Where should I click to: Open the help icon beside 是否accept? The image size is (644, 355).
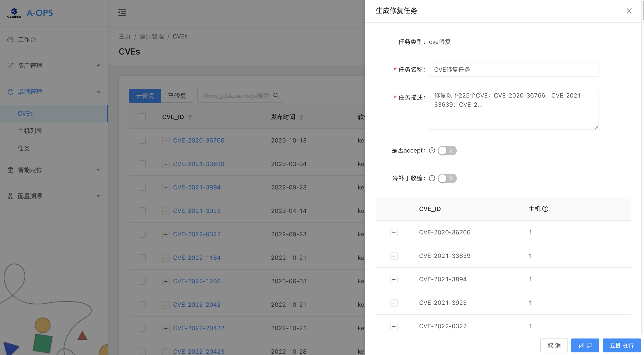(x=432, y=150)
